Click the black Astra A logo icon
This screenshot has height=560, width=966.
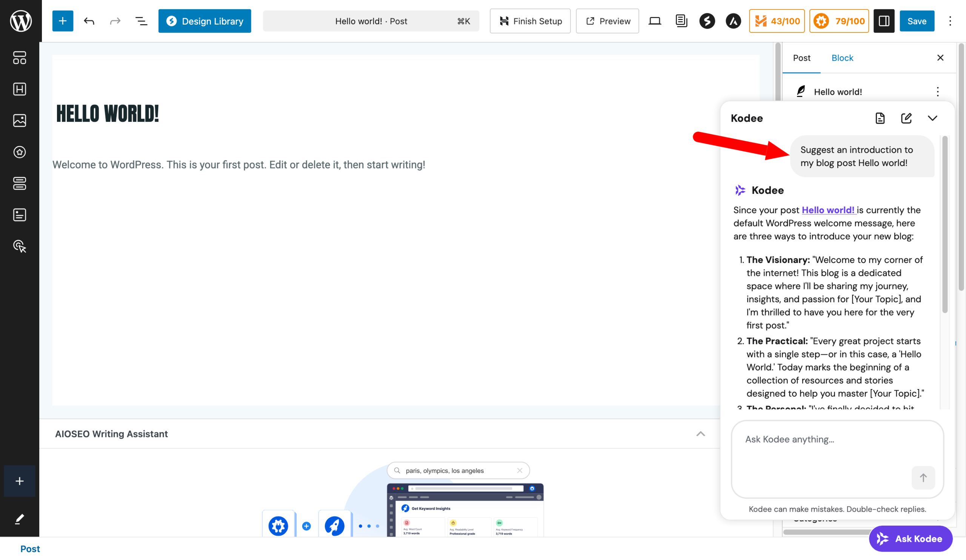pyautogui.click(x=733, y=21)
